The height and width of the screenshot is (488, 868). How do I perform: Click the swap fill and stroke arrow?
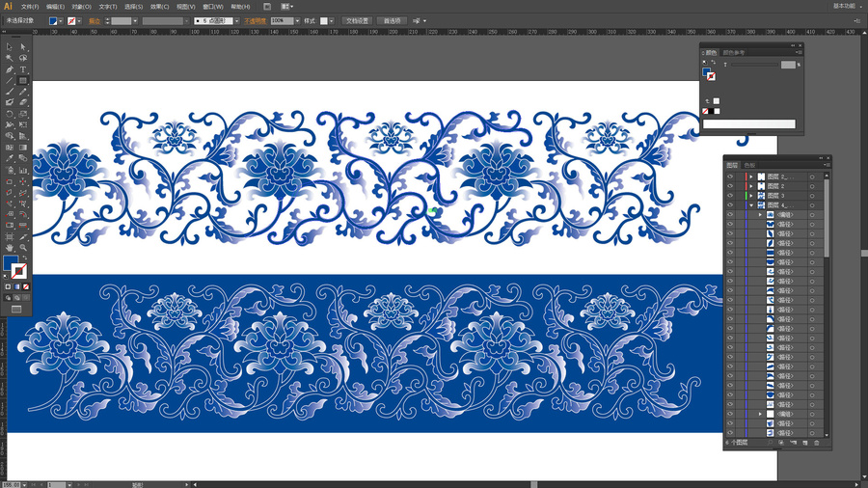[24, 258]
